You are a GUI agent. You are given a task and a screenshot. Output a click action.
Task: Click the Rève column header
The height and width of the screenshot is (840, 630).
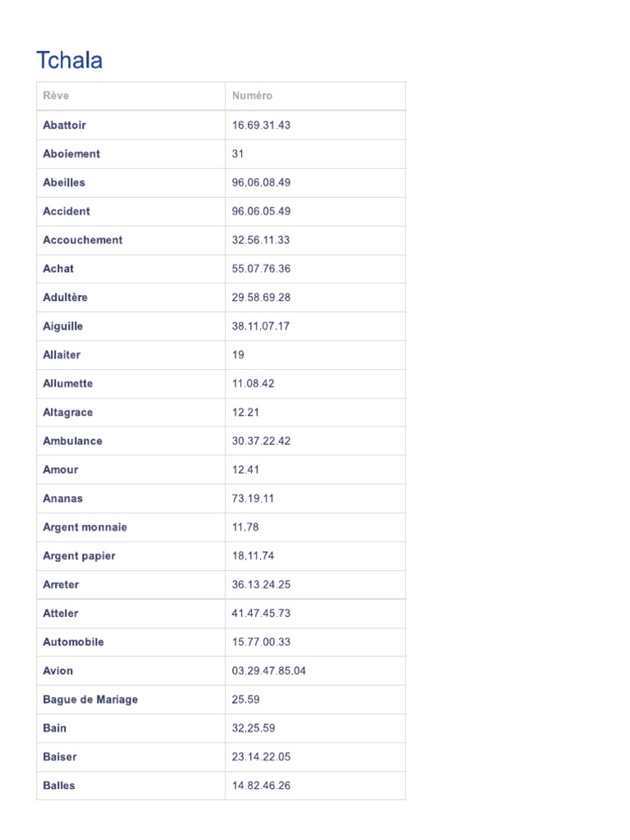pyautogui.click(x=56, y=96)
